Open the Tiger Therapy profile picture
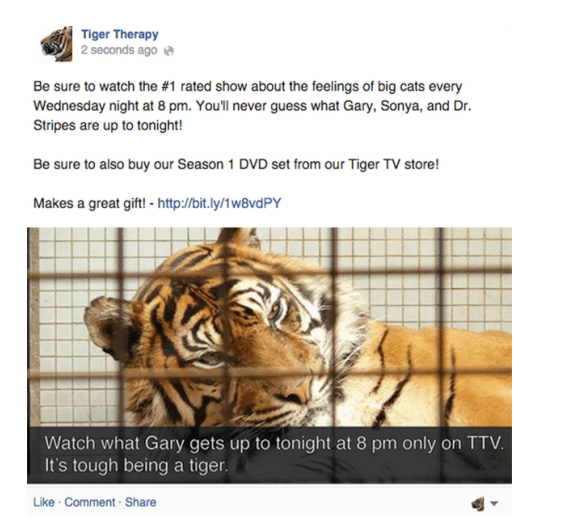 (x=56, y=43)
